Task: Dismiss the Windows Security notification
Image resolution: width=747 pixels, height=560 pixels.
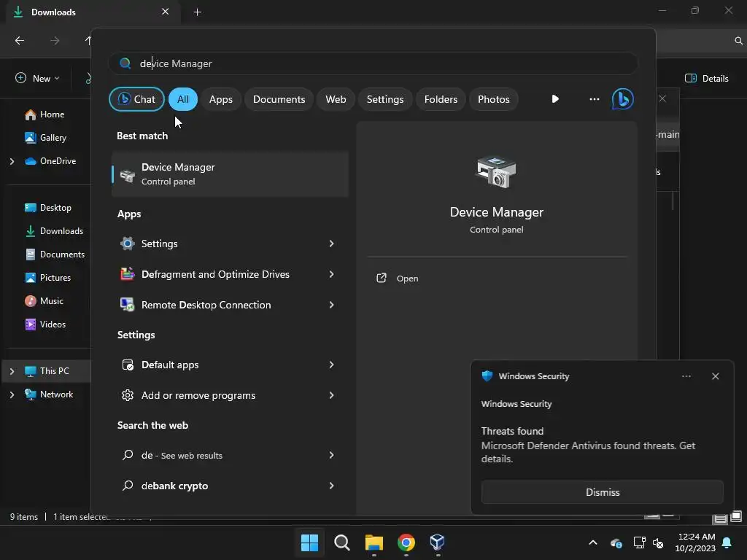Action: tap(602, 492)
